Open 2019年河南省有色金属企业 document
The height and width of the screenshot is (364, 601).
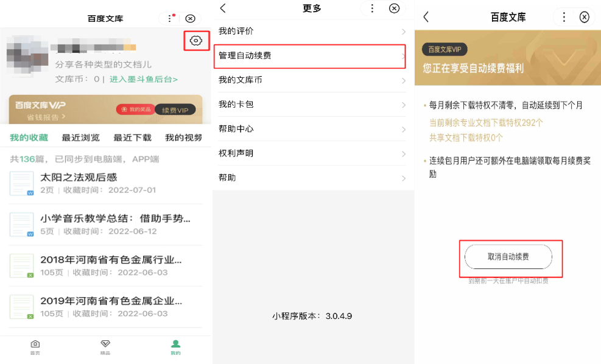pyautogui.click(x=106, y=307)
